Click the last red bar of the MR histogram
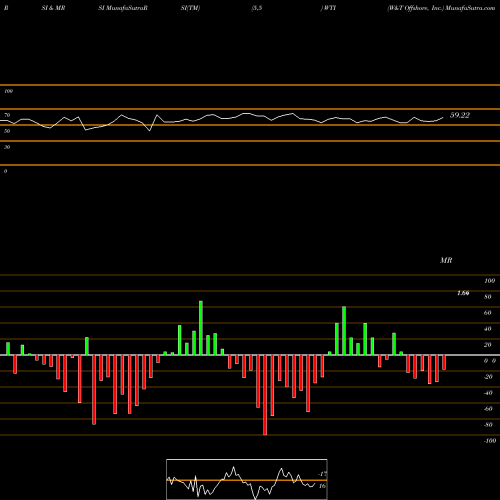The height and width of the screenshot is (500, 500). click(444, 362)
